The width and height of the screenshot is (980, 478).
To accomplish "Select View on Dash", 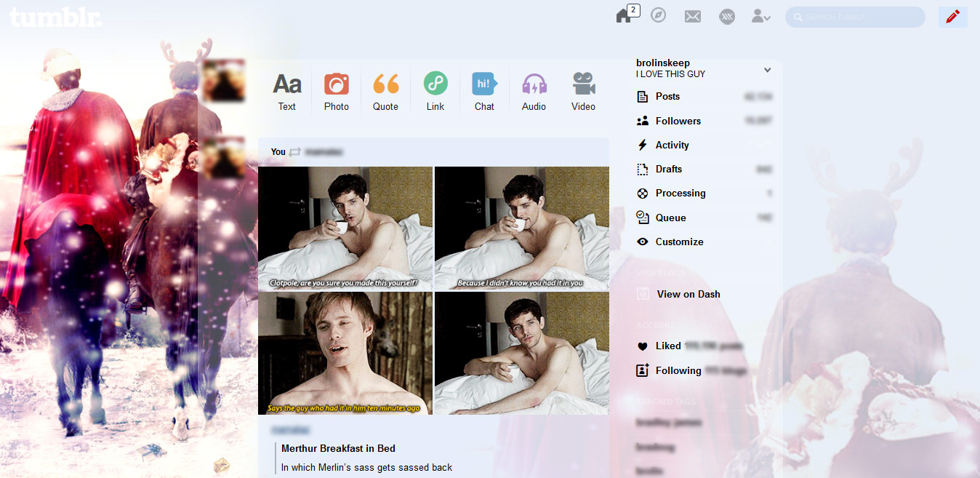I will [688, 294].
